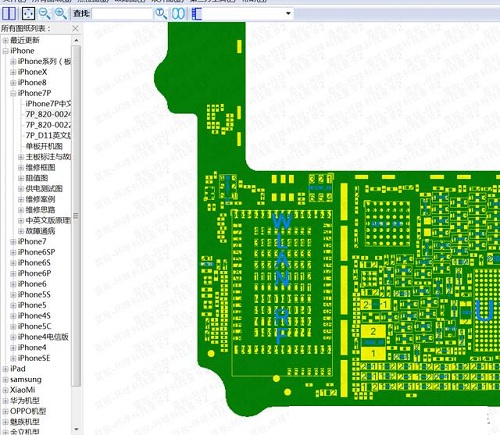Close the drawings list panel

[x=75, y=29]
